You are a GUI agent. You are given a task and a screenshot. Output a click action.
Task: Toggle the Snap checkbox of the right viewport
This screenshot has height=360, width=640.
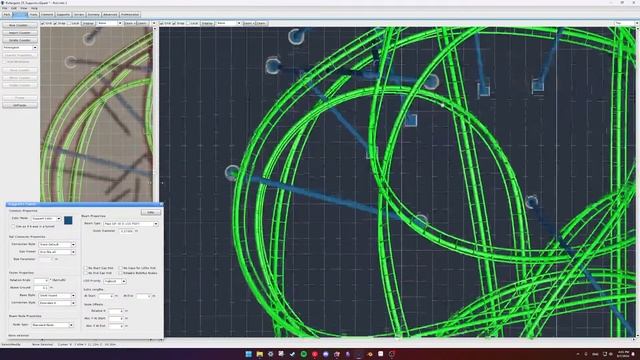(x=174, y=23)
